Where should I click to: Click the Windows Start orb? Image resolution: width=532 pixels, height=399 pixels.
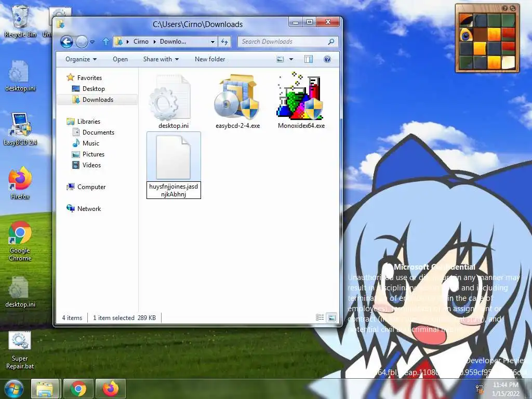(x=14, y=389)
